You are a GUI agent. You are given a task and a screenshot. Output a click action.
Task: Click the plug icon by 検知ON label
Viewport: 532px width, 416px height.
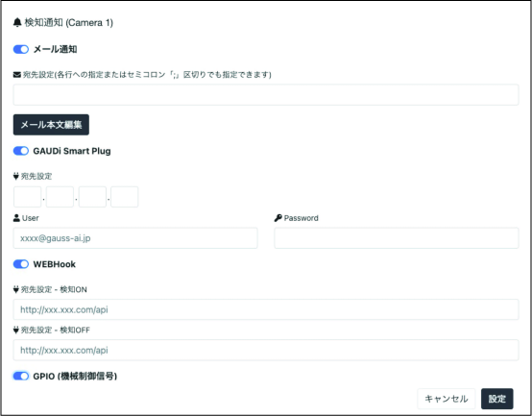(x=16, y=289)
